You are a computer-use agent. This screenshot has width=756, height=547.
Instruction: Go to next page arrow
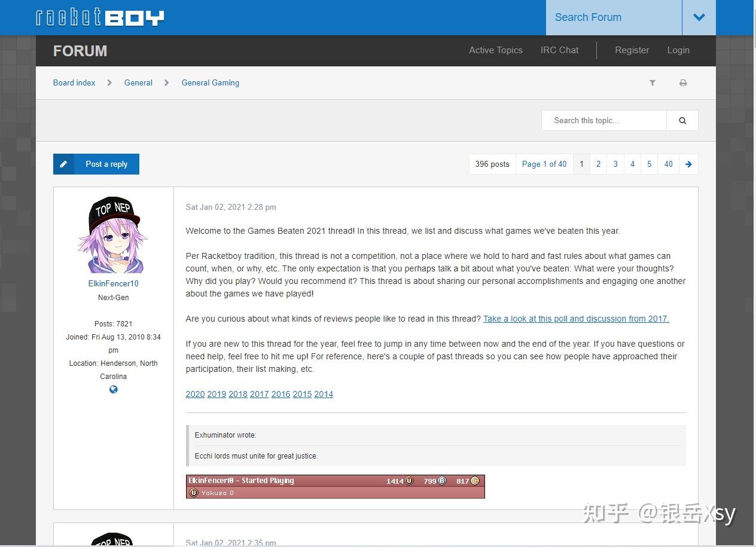click(x=688, y=164)
